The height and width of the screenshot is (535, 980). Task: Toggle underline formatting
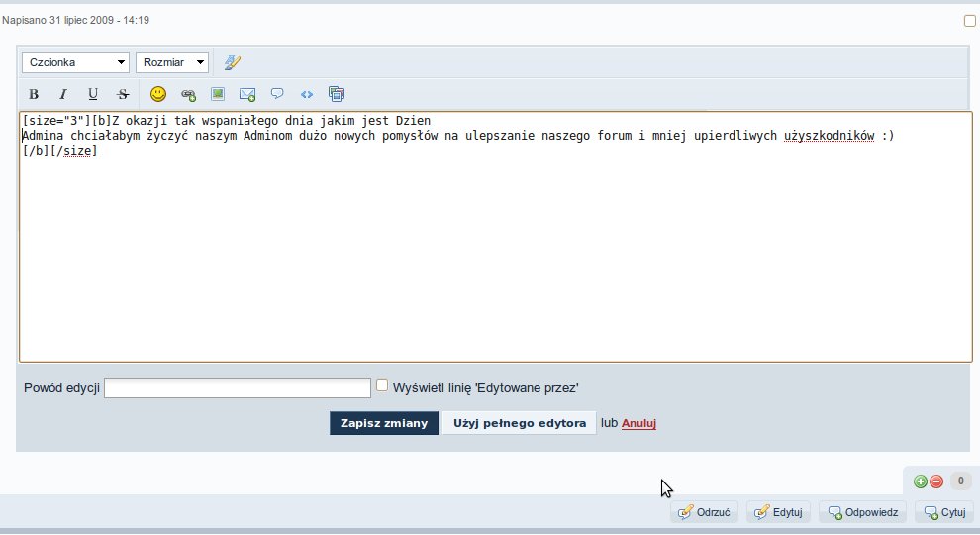93,94
